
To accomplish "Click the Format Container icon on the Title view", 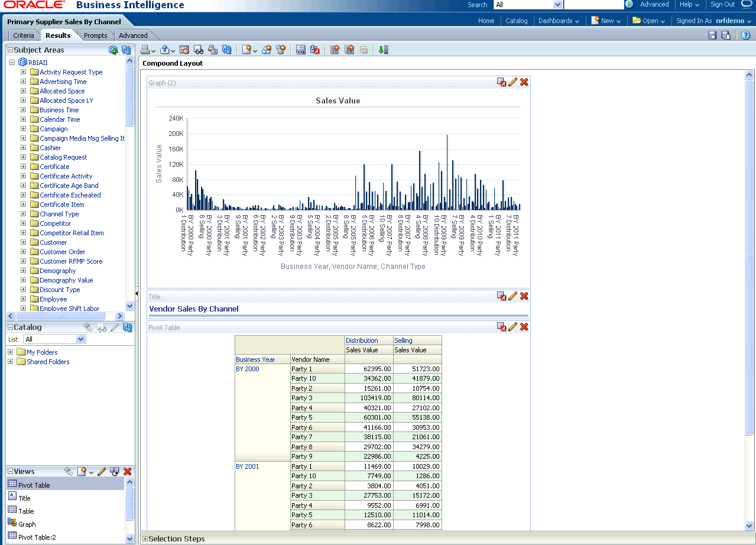I will pyautogui.click(x=501, y=296).
